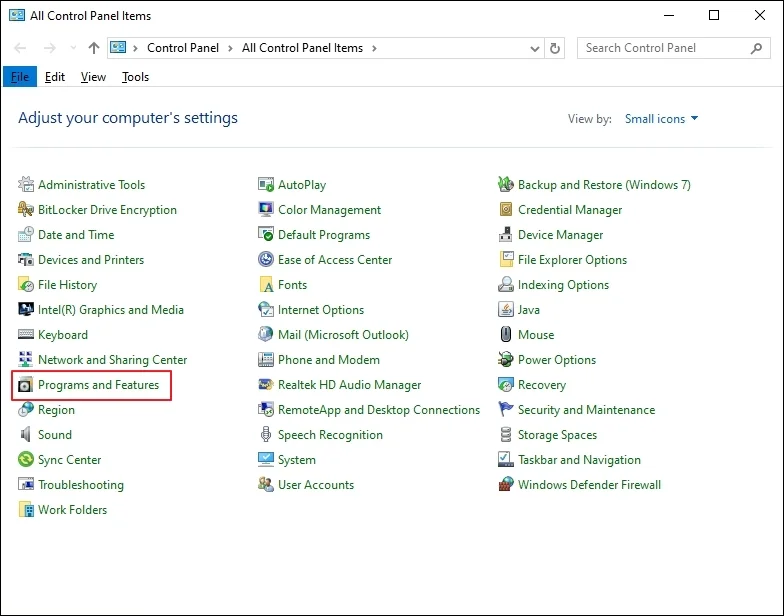The width and height of the screenshot is (784, 616).
Task: Click the search magnifier icon
Action: pos(756,48)
